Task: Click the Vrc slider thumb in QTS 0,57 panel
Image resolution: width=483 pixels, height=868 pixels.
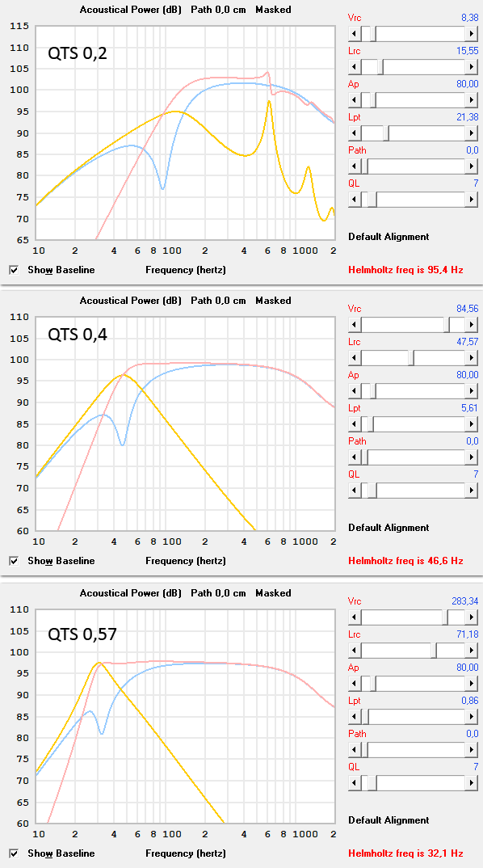Action: [445, 617]
